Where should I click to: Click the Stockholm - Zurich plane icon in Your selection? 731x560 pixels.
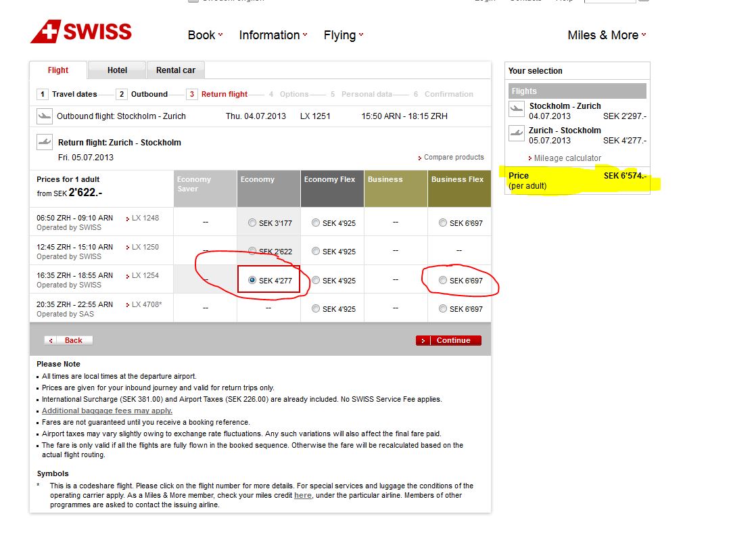click(517, 108)
